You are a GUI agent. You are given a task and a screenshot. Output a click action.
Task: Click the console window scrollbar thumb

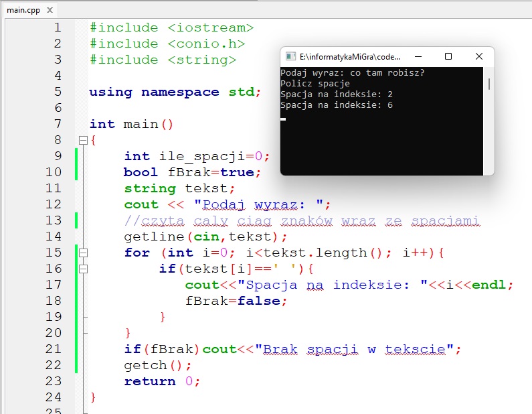coord(489,84)
